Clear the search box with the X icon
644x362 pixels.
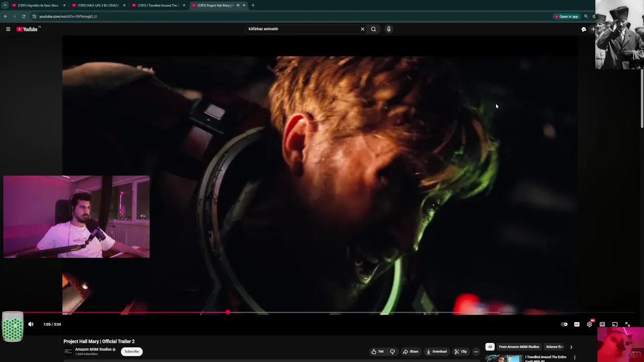pyautogui.click(x=362, y=29)
